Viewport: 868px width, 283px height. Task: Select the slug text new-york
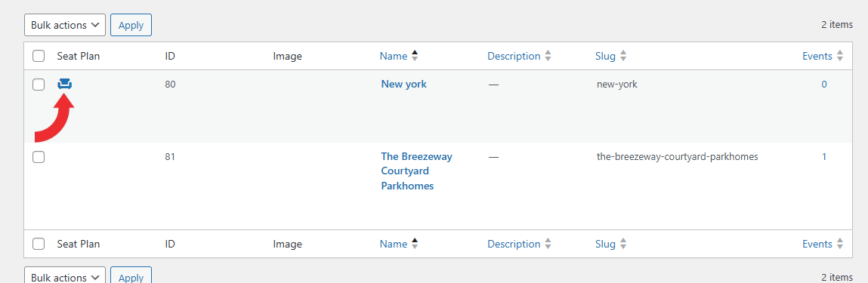617,85
